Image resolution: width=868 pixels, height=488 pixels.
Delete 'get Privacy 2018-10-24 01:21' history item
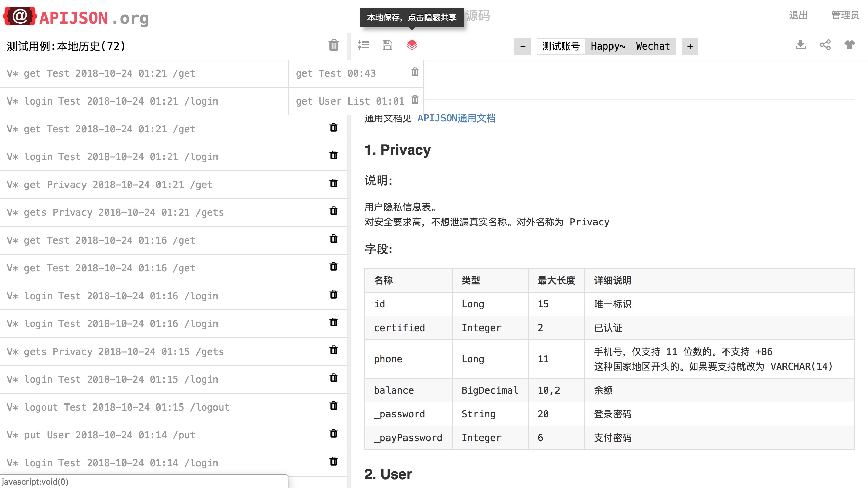(x=333, y=183)
